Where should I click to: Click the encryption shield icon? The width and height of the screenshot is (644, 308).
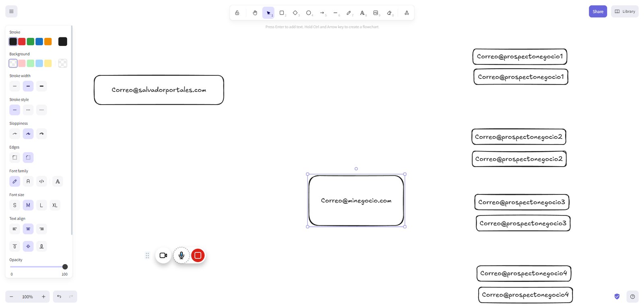tap(617, 297)
